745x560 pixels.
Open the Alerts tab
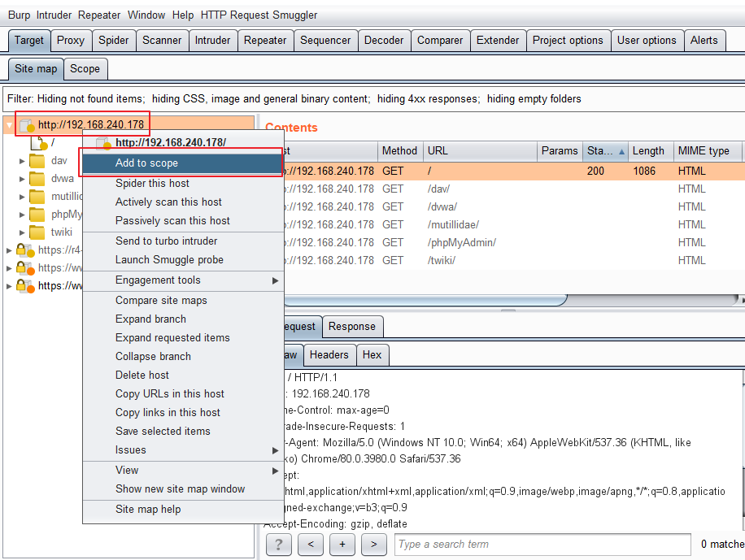coord(704,41)
